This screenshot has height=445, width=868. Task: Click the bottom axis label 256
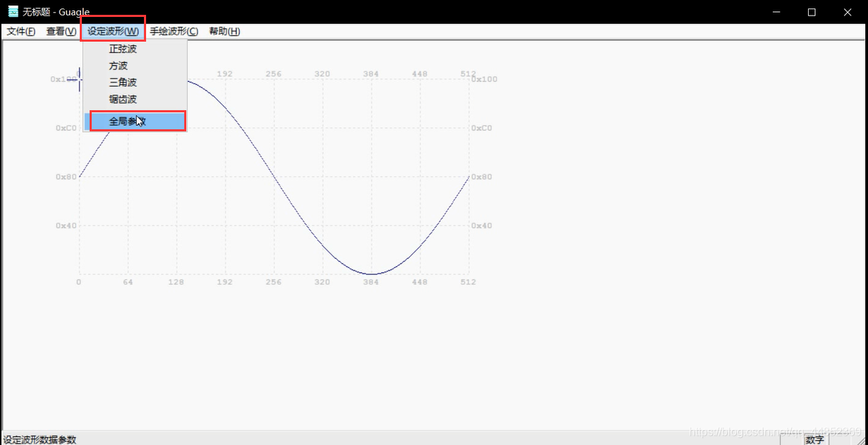[x=274, y=282]
